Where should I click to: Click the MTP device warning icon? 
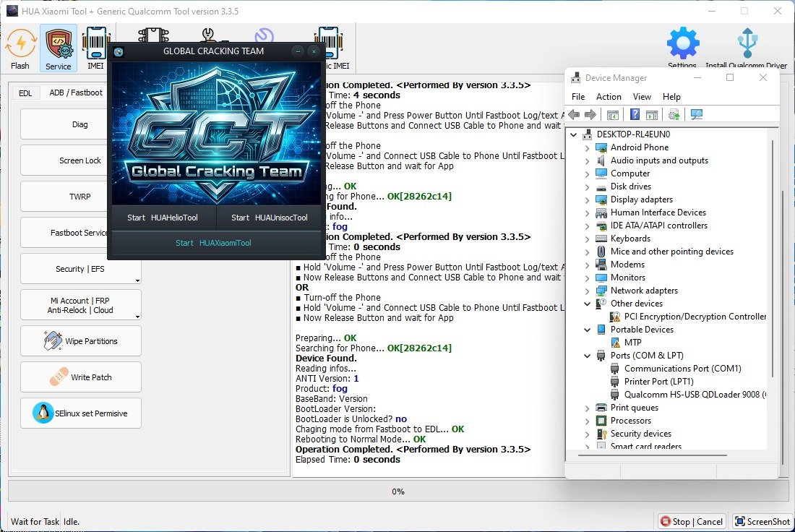[615, 343]
